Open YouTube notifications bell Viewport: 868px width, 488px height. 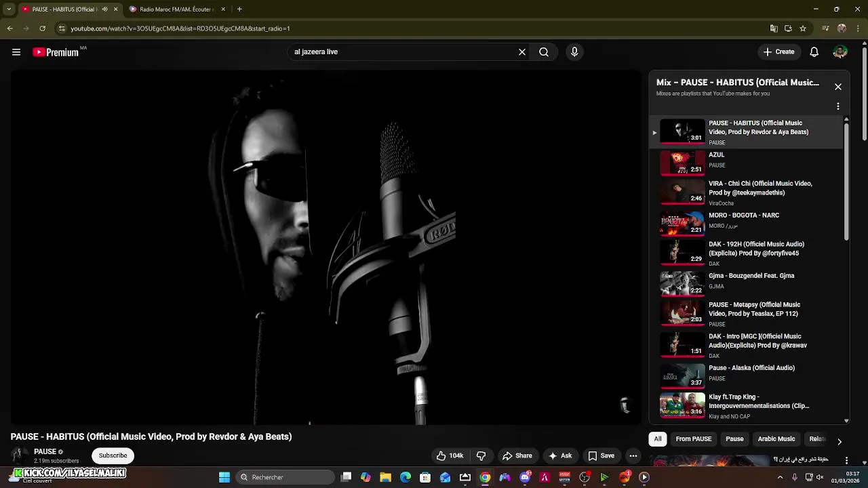pos(814,52)
